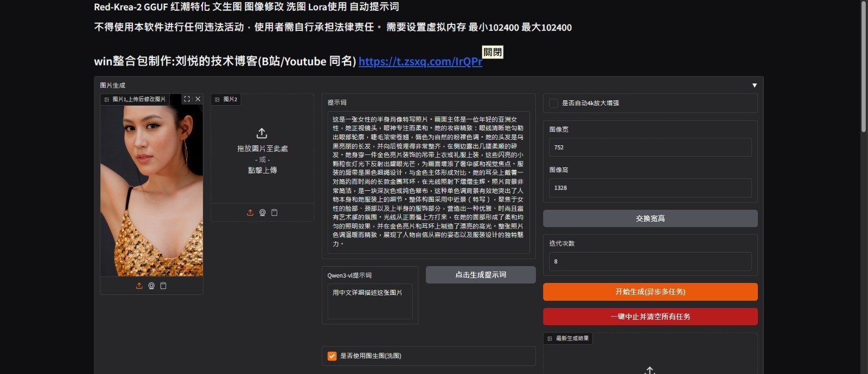Screen dimensions: 868x374
Task: Open the t.zsxq.com hyperlink
Action: point(420,61)
